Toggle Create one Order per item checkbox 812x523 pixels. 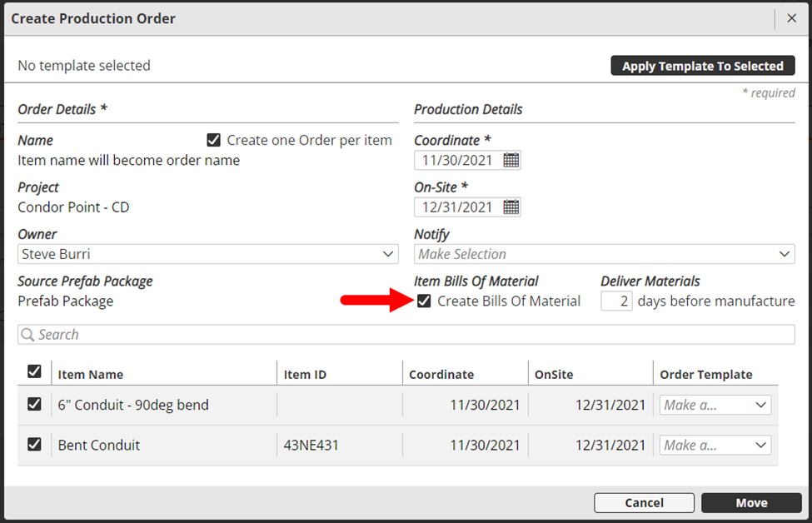pos(214,140)
